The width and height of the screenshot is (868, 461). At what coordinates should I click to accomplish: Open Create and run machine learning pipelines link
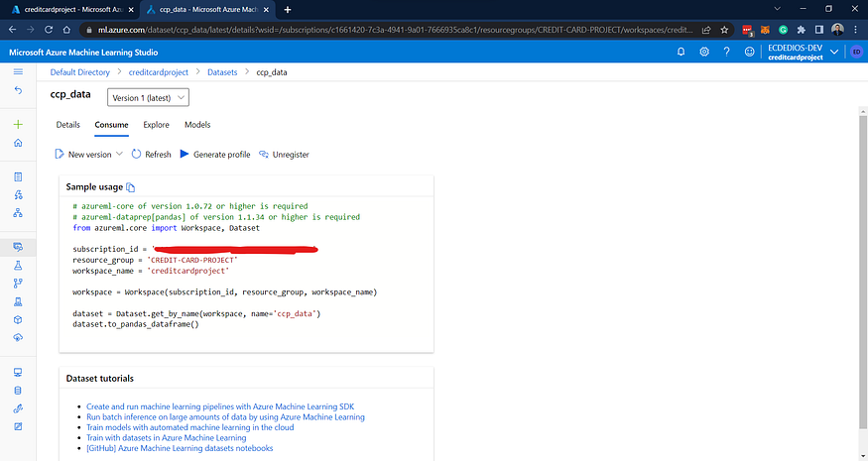pyautogui.click(x=220, y=406)
